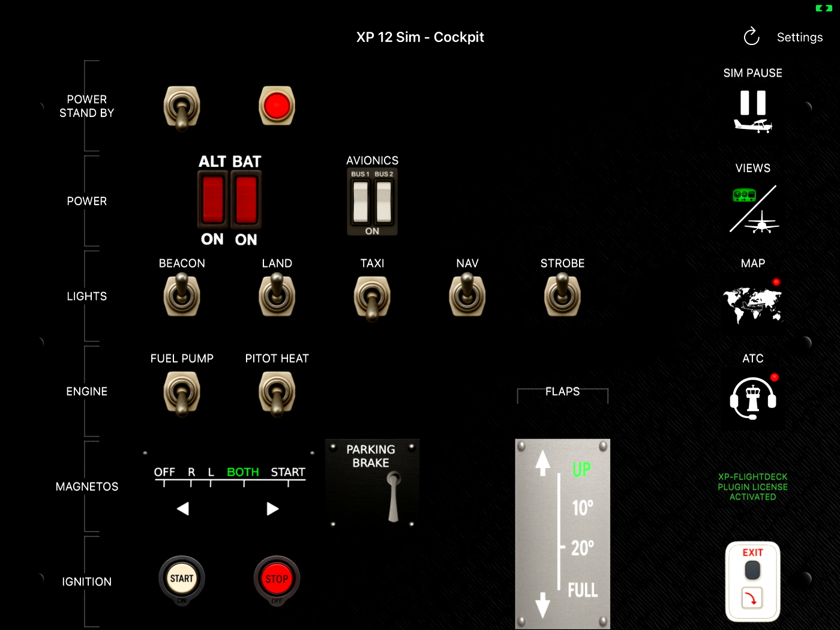The width and height of the screenshot is (840, 630).
Task: Toggle the BEACON light switch
Action: pyautogui.click(x=181, y=296)
